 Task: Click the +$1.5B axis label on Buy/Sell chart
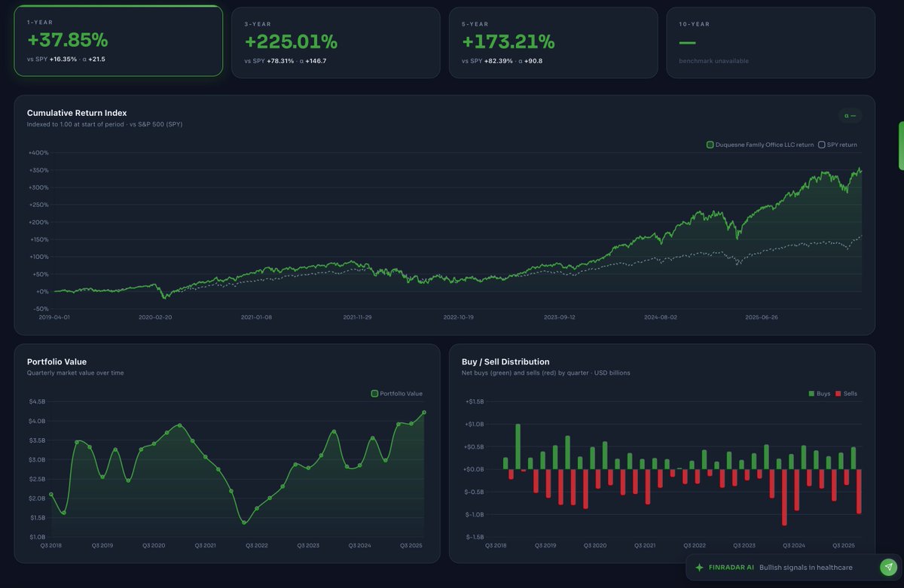[473, 401]
